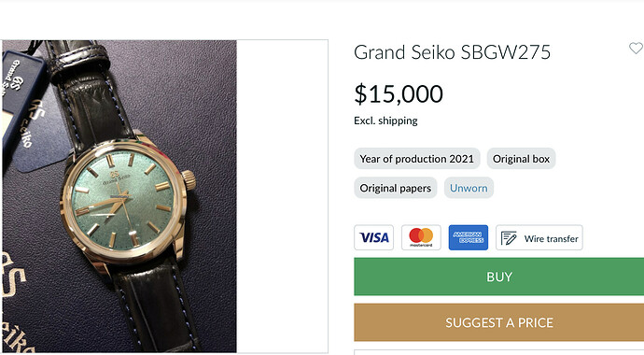
Task: Choose the American Express payment icon
Action: 469,237
